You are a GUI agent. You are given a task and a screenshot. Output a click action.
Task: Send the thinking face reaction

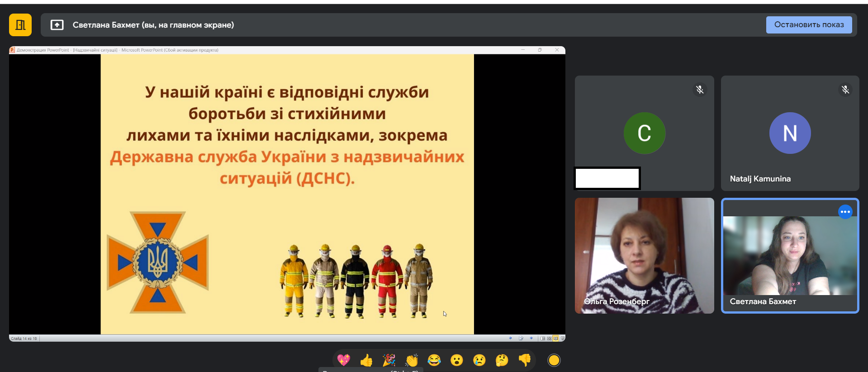pos(502,360)
